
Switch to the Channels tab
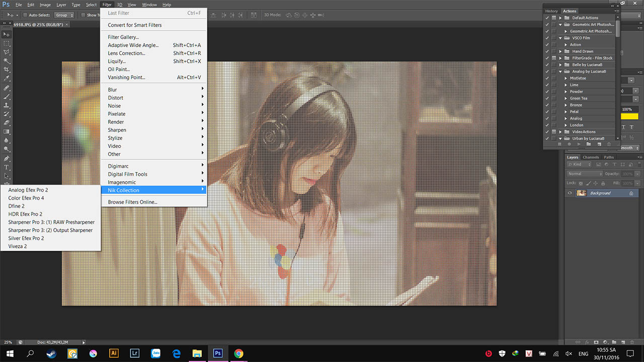(x=591, y=157)
